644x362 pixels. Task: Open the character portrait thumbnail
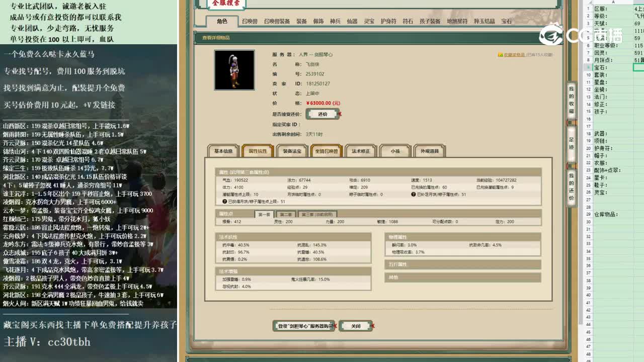pyautogui.click(x=234, y=70)
